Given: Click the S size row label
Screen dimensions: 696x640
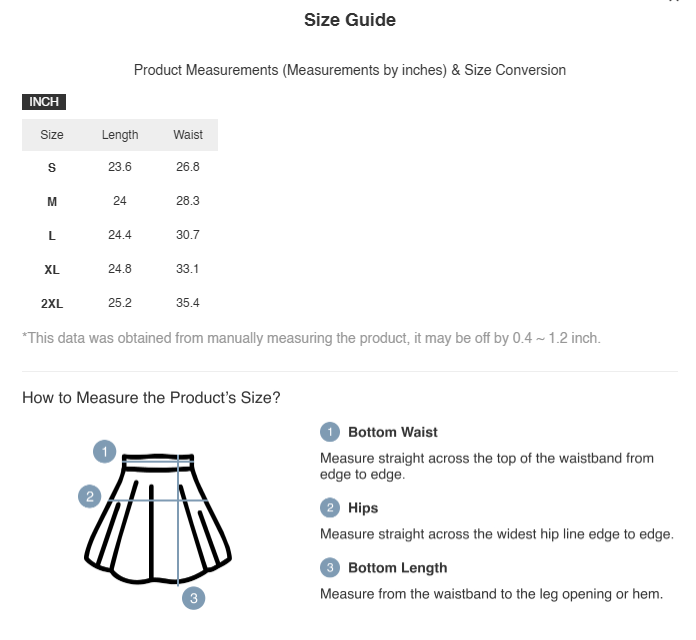Looking at the screenshot, I should 52,168.
